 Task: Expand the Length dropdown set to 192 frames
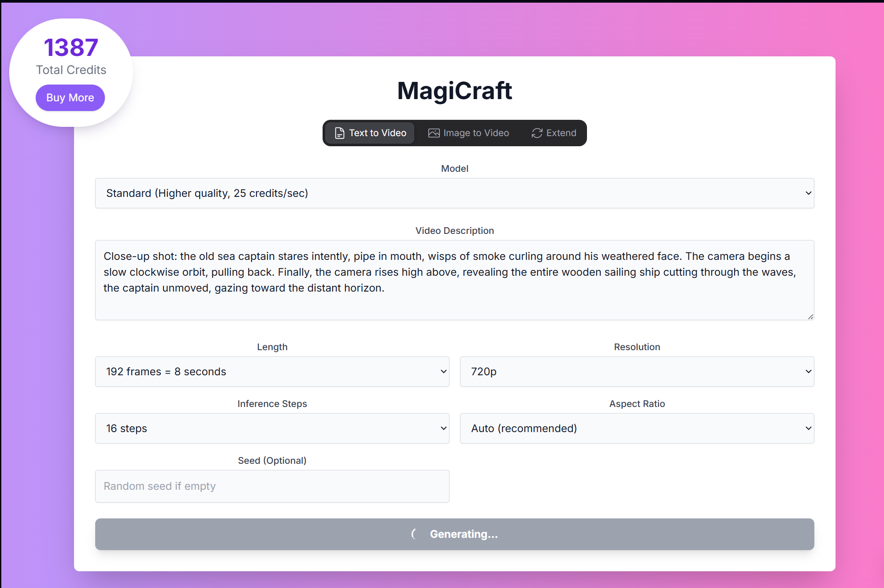point(272,371)
